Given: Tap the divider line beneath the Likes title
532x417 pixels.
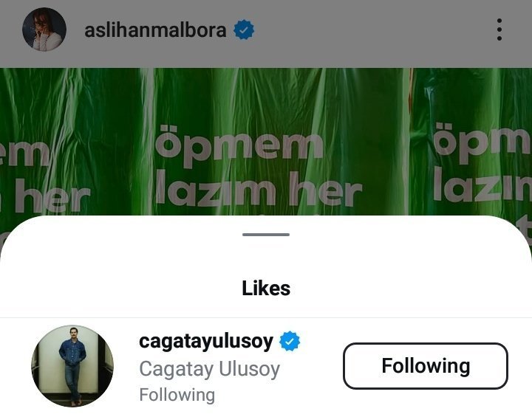Looking at the screenshot, I should point(266,318).
